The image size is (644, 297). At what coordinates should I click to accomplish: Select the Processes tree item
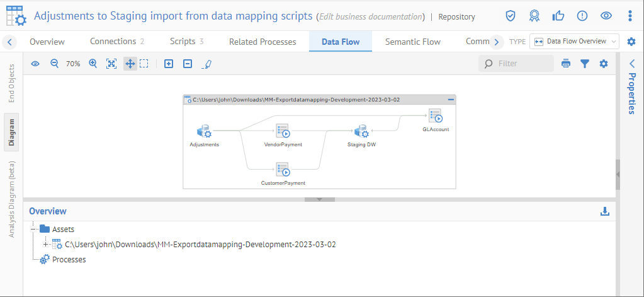69,259
